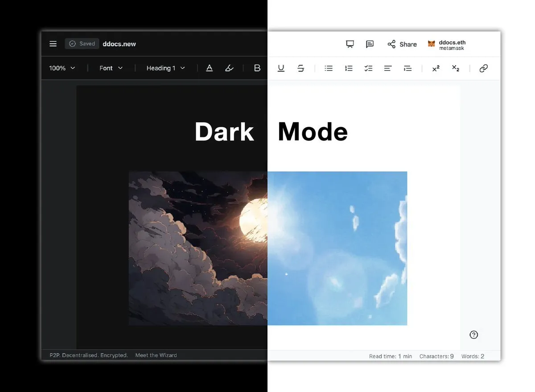Insert a checklist
535x392 pixels.
click(x=368, y=68)
